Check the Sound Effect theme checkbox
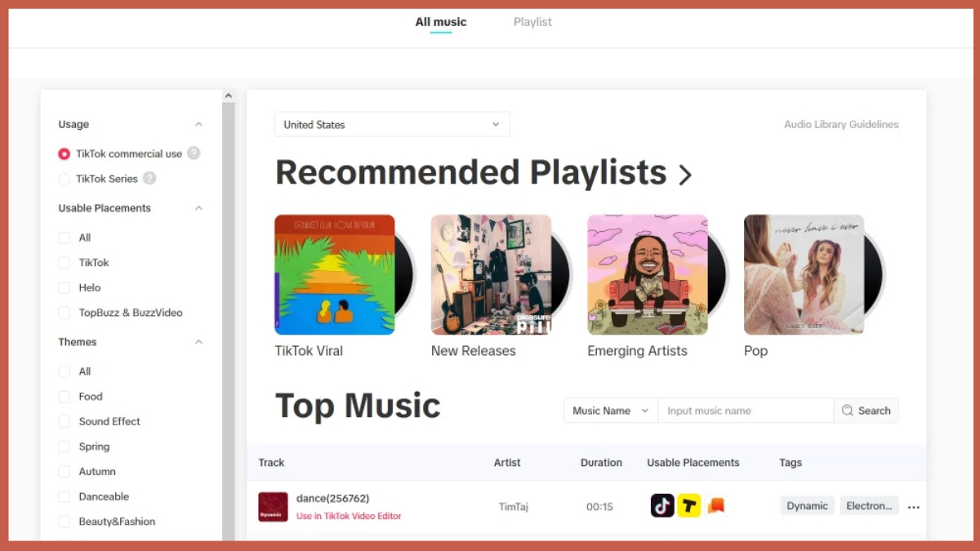Image resolution: width=980 pixels, height=551 pixels. (x=65, y=421)
